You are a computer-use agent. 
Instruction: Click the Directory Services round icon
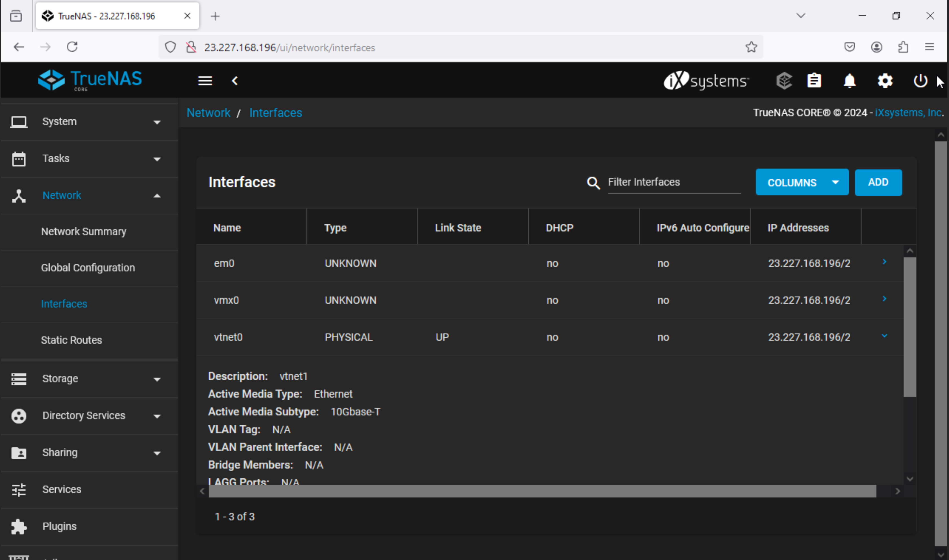18,416
